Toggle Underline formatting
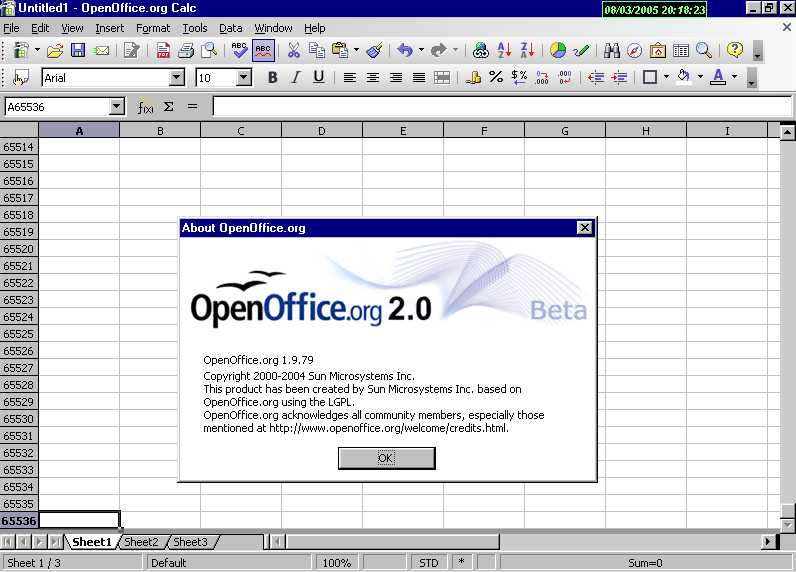796x572 pixels. click(318, 77)
